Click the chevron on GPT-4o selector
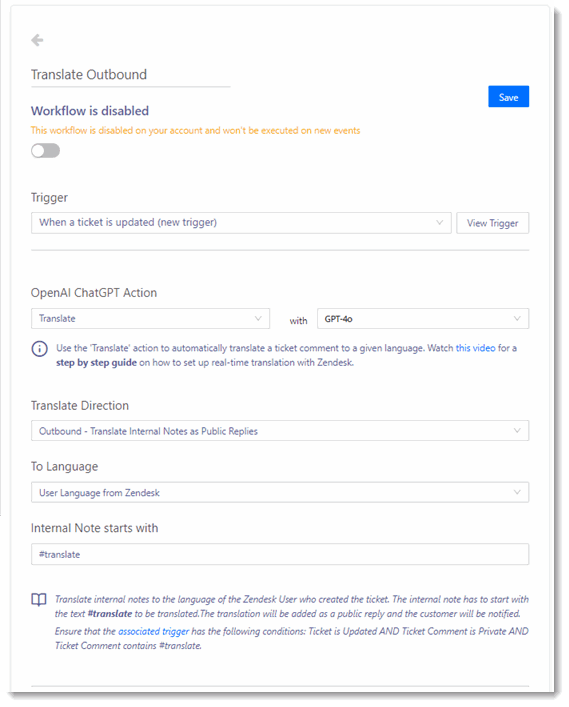569x707 pixels. point(517,318)
